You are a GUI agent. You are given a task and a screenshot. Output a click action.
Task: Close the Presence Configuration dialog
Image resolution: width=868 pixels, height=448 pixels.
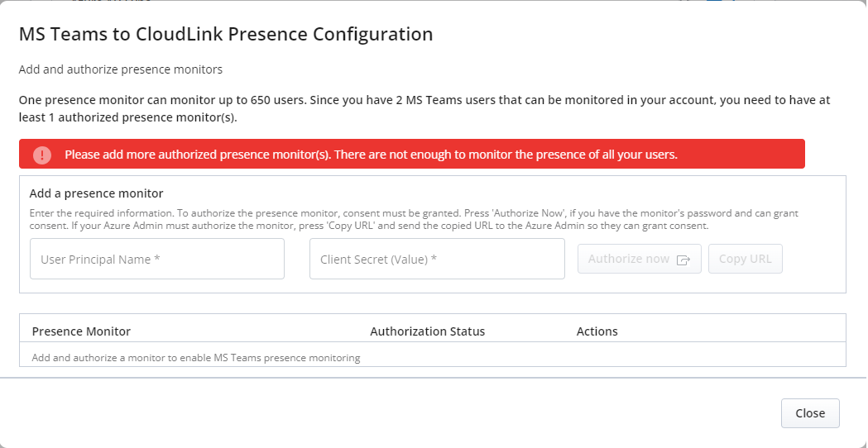click(809, 413)
